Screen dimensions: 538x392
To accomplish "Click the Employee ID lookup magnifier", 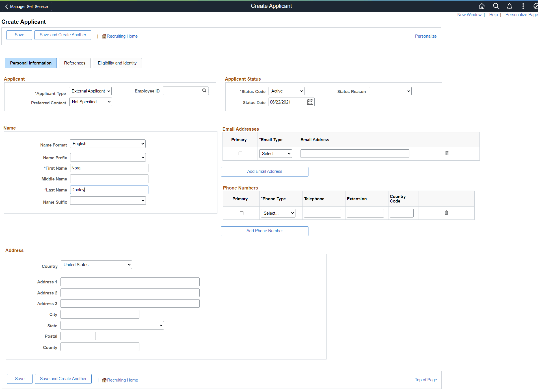I will click(204, 91).
